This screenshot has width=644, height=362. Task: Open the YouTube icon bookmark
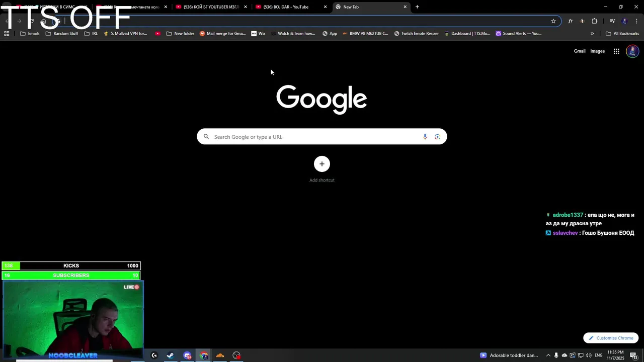(157, 34)
